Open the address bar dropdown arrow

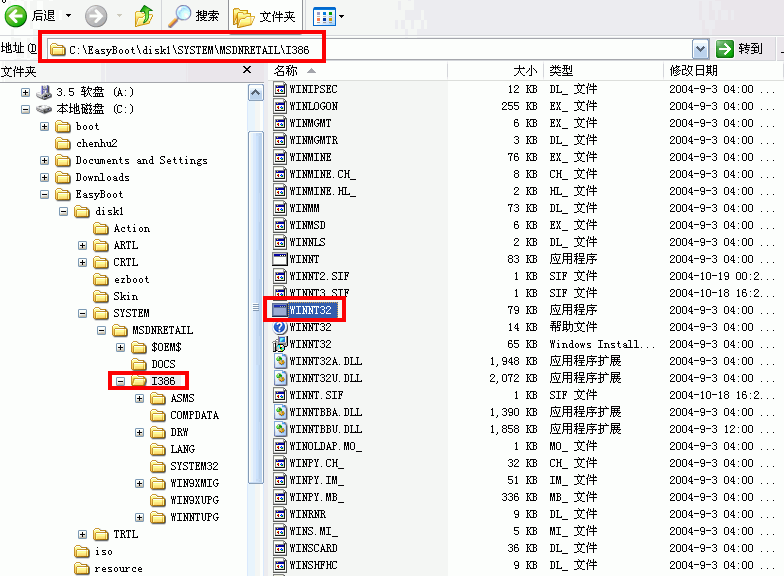point(700,49)
